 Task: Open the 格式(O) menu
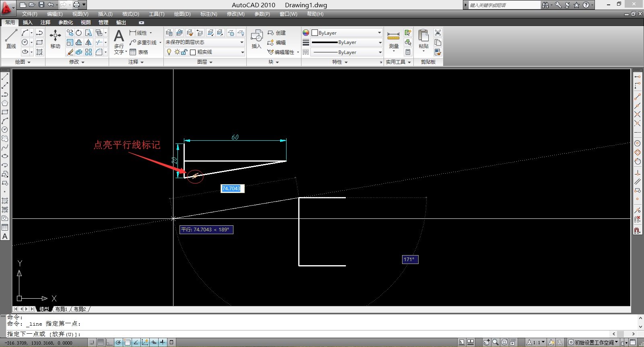pyautogui.click(x=130, y=14)
